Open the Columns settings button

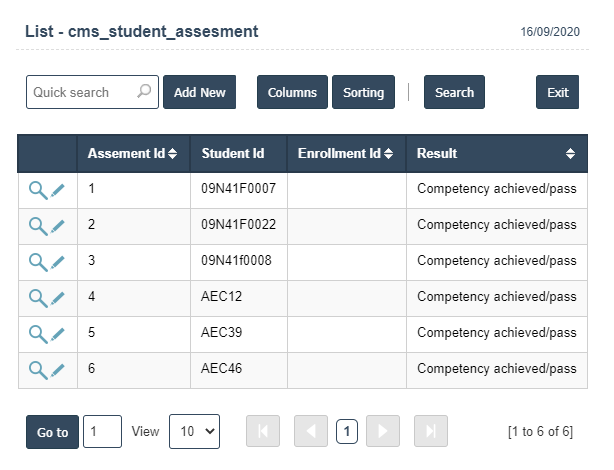292,93
